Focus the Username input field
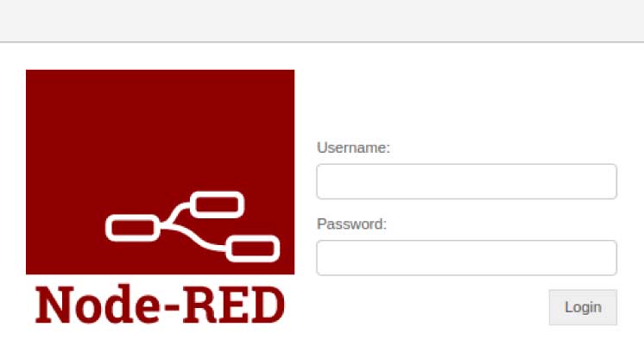Viewport: 644px width, 346px height. (x=466, y=181)
